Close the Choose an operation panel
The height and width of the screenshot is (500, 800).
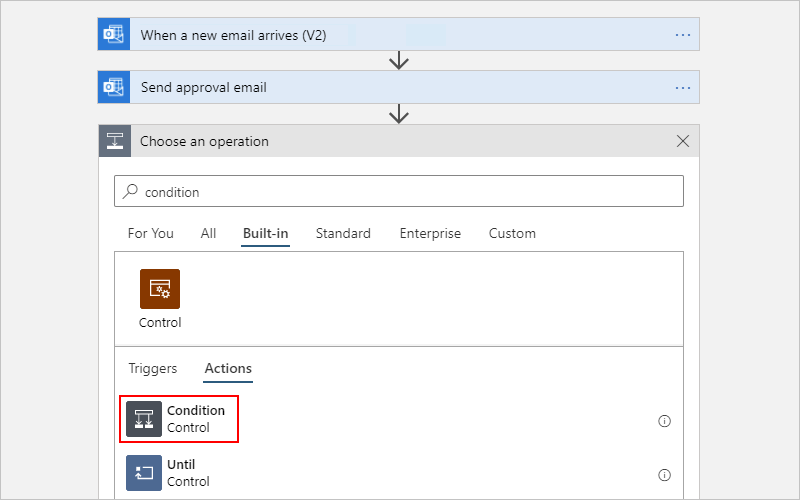pos(683,141)
